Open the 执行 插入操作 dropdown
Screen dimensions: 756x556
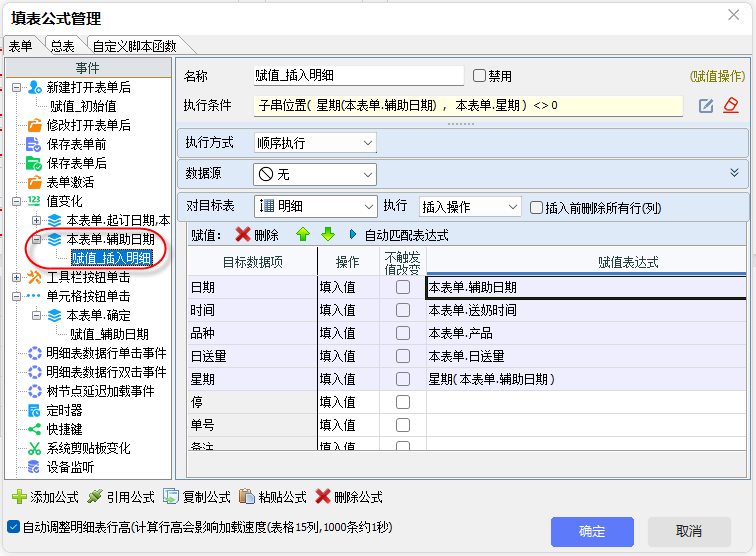[470, 207]
